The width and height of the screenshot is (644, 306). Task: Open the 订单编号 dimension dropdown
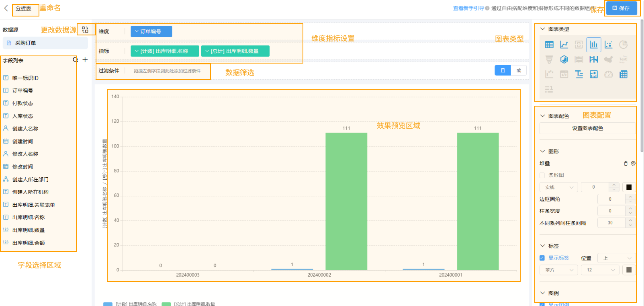click(151, 31)
